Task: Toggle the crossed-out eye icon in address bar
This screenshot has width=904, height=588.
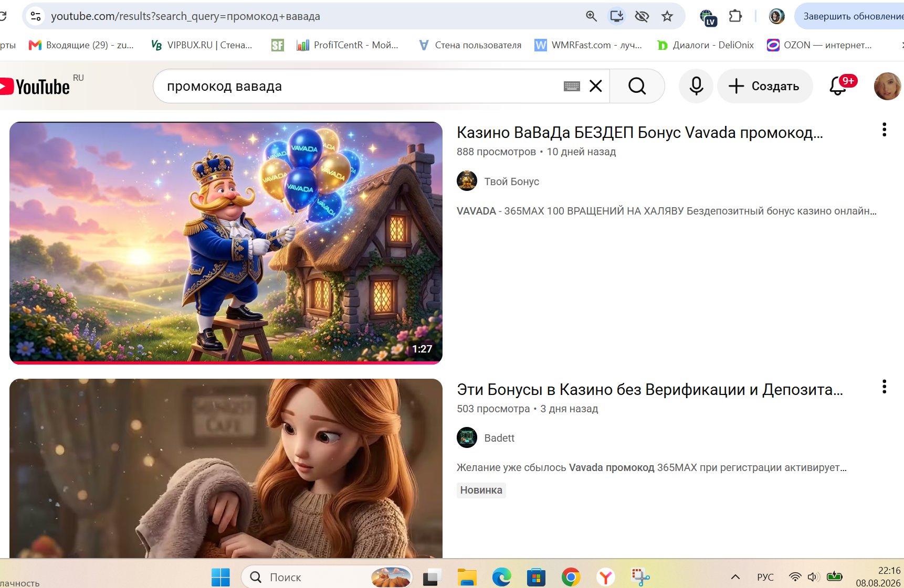Action: pyautogui.click(x=642, y=16)
